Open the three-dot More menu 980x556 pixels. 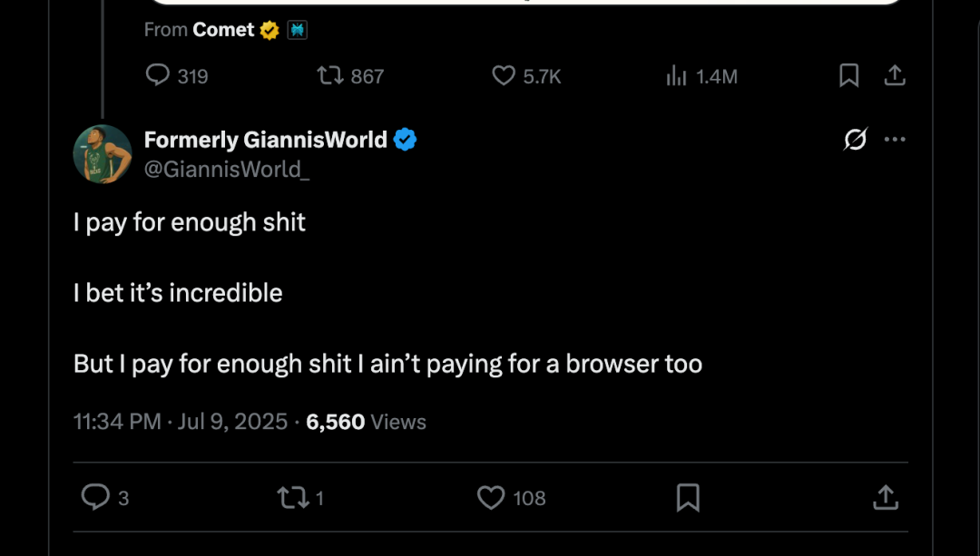pos(895,140)
